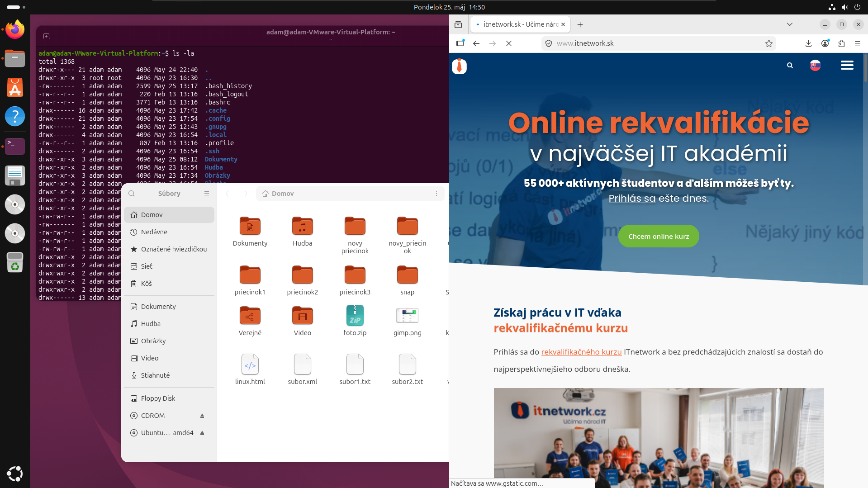Select the subor.xml file
The height and width of the screenshot is (488, 868).
point(303,365)
